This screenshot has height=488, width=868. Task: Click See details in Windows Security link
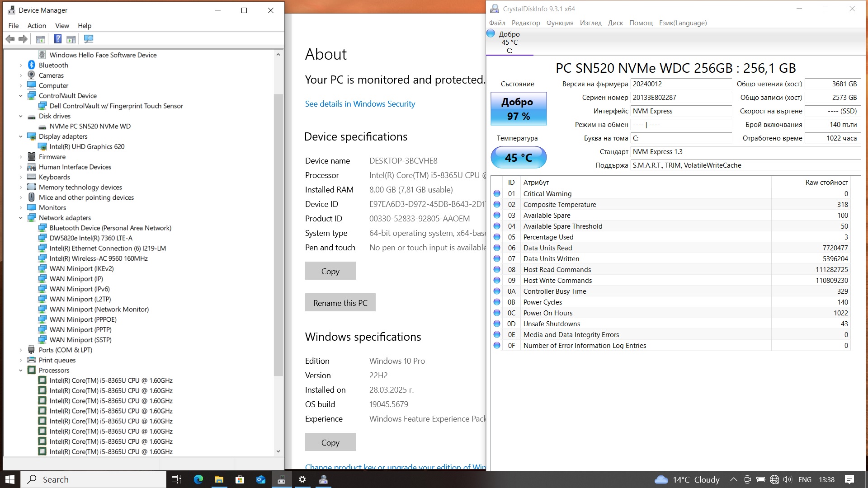[x=360, y=104]
